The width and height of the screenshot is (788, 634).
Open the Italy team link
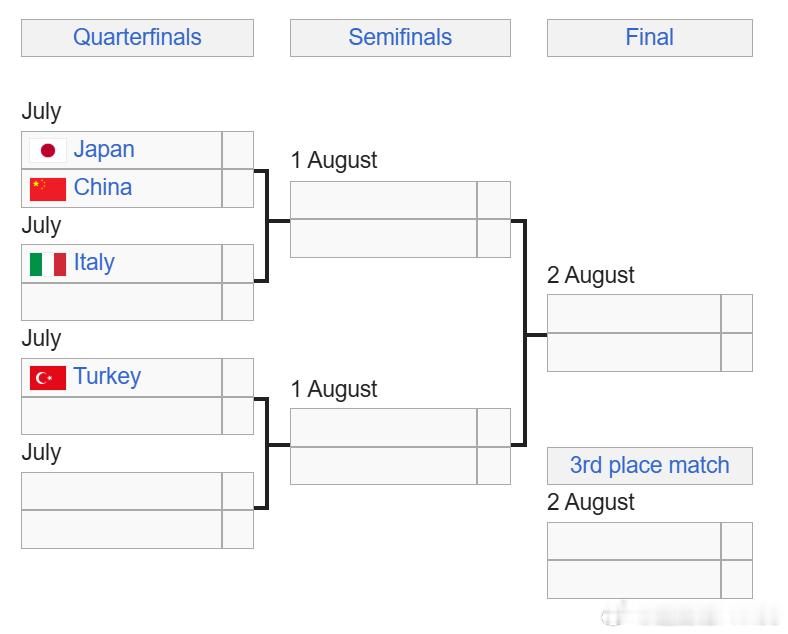(x=94, y=263)
